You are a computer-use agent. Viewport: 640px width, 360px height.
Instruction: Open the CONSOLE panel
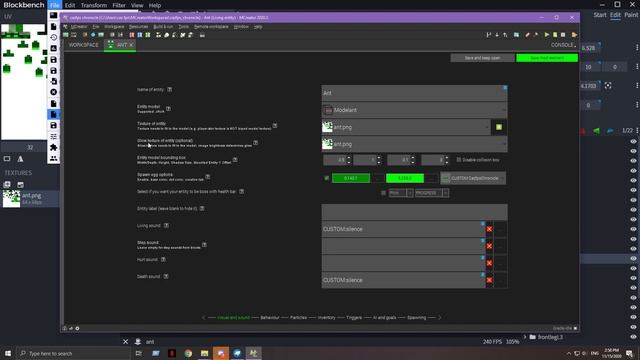(x=563, y=45)
